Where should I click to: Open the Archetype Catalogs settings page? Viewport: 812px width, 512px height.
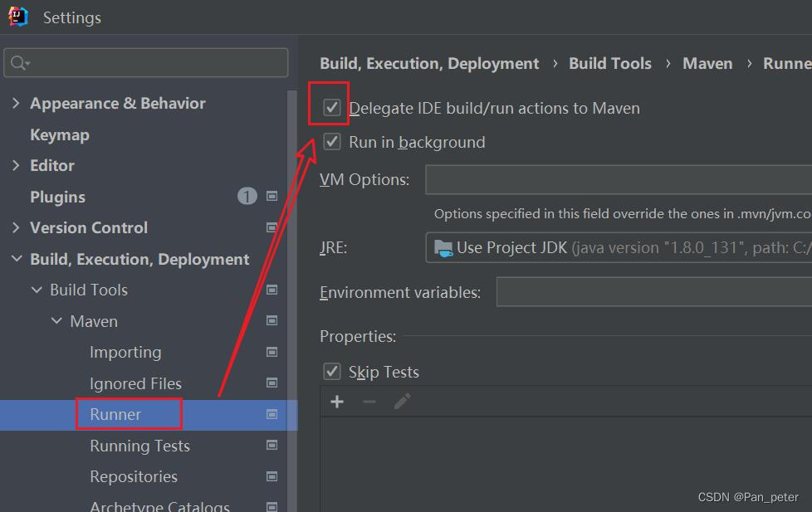click(159, 506)
